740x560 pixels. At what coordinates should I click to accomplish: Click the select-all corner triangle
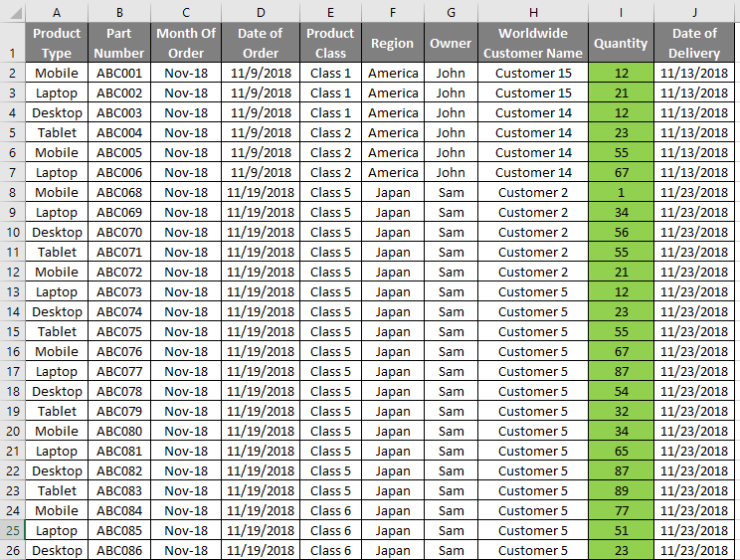click(16, 13)
